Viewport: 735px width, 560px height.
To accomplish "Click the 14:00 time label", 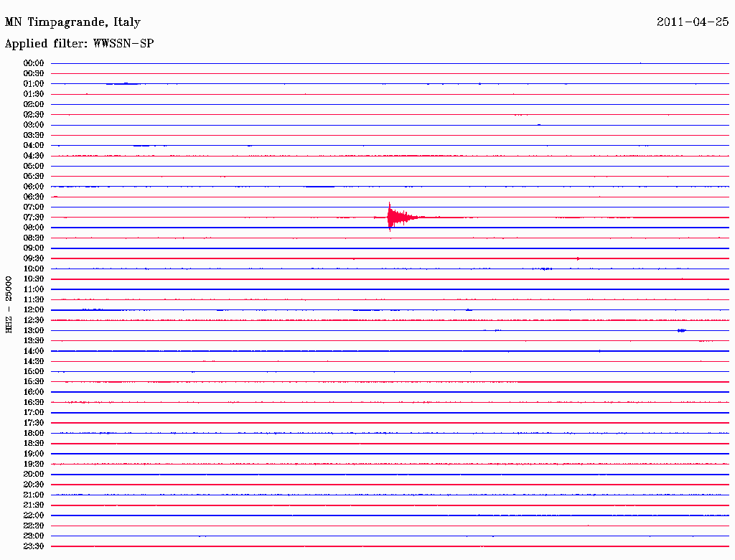I will tap(34, 351).
